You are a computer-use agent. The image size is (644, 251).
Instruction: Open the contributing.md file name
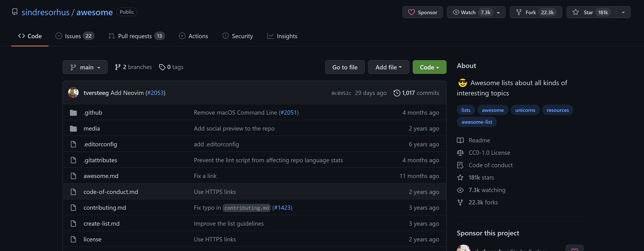click(105, 207)
